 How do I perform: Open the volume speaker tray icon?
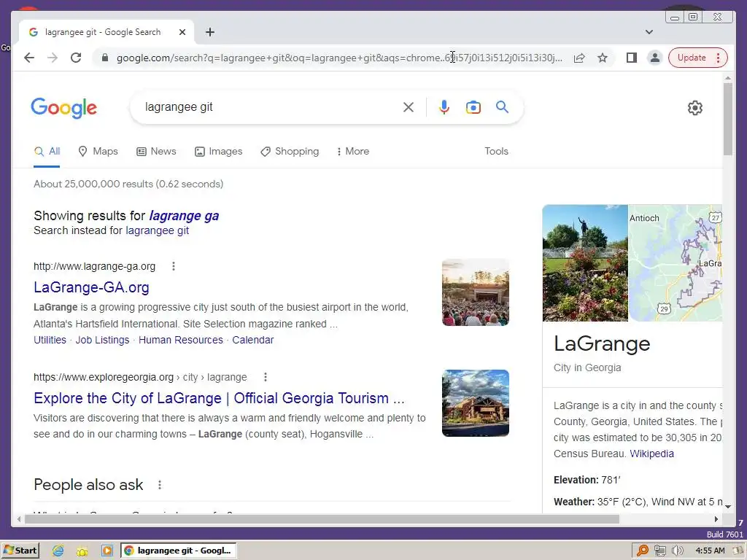point(677,551)
